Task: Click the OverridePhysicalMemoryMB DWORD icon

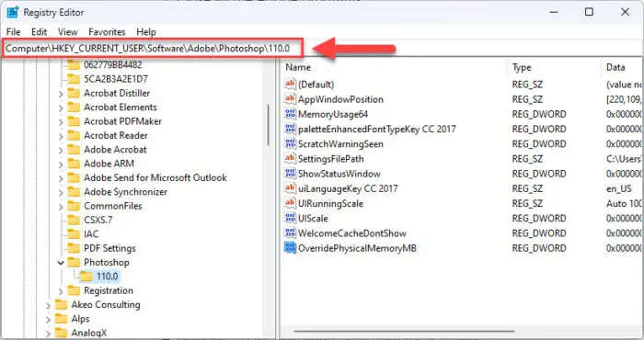Action: (x=290, y=248)
